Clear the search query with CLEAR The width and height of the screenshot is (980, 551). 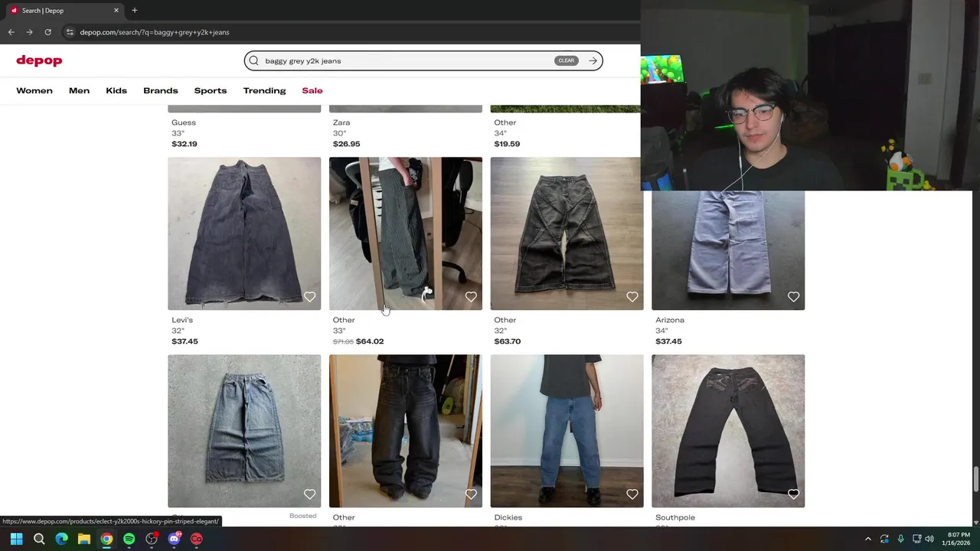[x=566, y=60]
